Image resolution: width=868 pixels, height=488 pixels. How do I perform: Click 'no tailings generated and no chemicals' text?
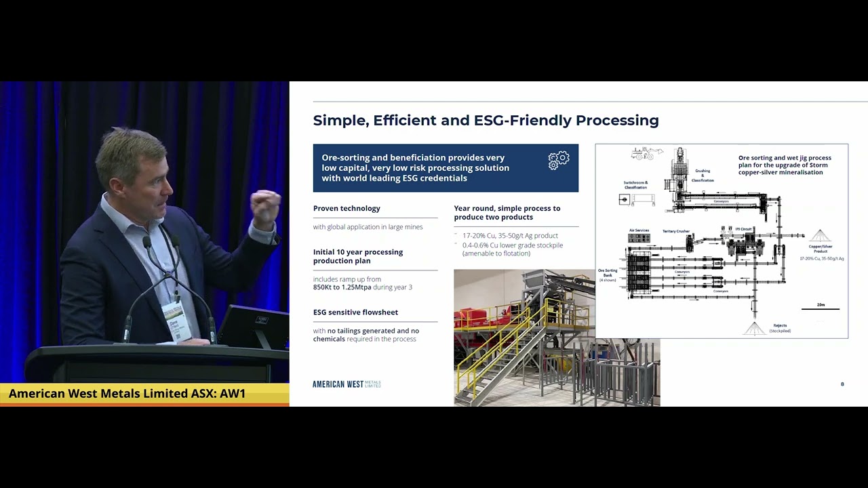tap(366, 335)
